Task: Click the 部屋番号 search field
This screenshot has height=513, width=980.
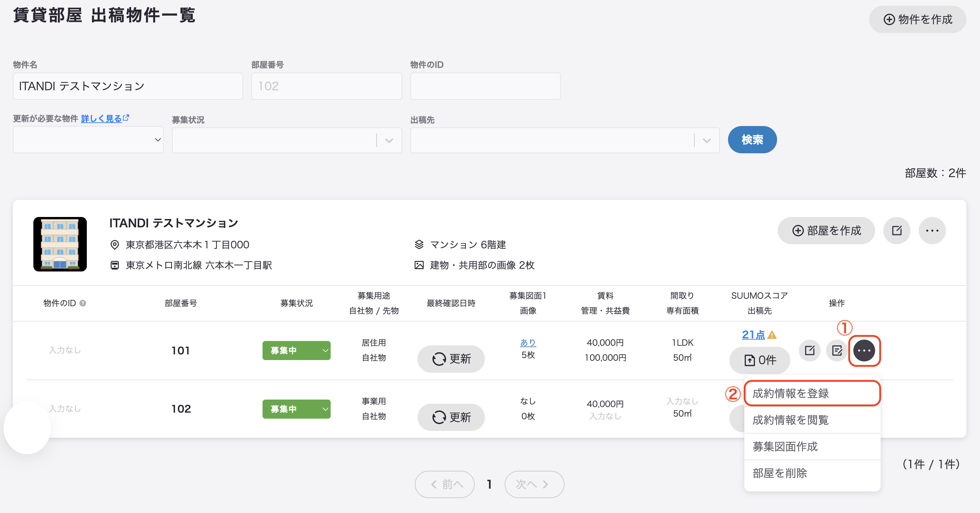Action: [327, 87]
